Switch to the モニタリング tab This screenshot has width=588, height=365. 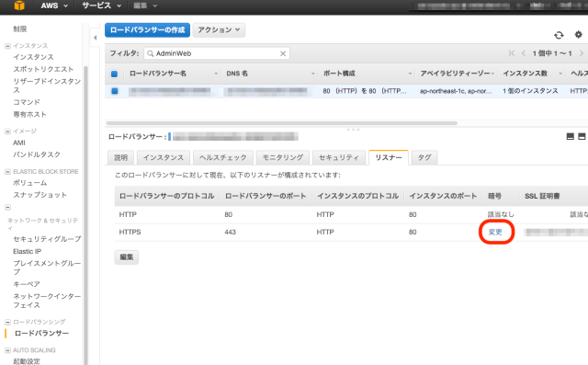282,157
